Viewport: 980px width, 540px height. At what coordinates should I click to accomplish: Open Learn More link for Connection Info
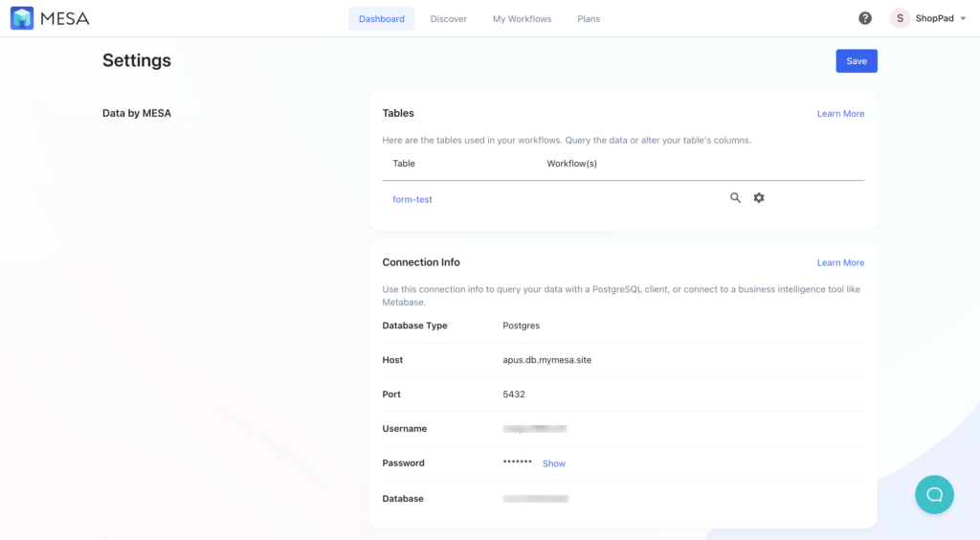click(x=840, y=262)
